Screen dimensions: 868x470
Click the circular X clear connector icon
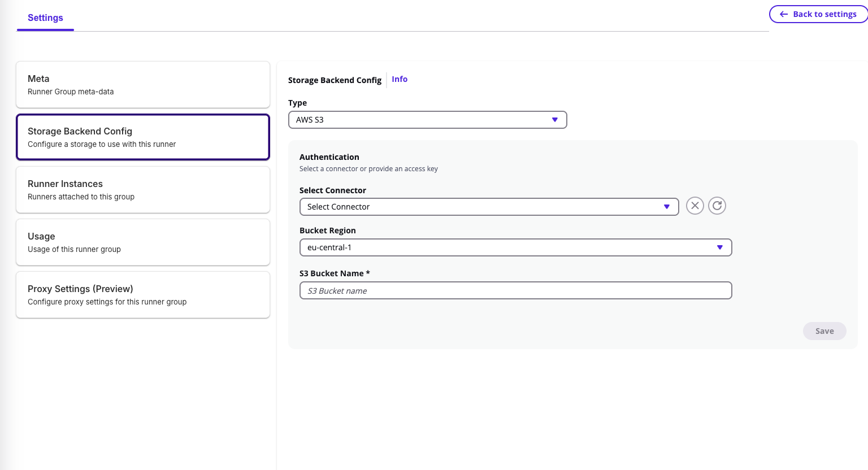click(695, 206)
